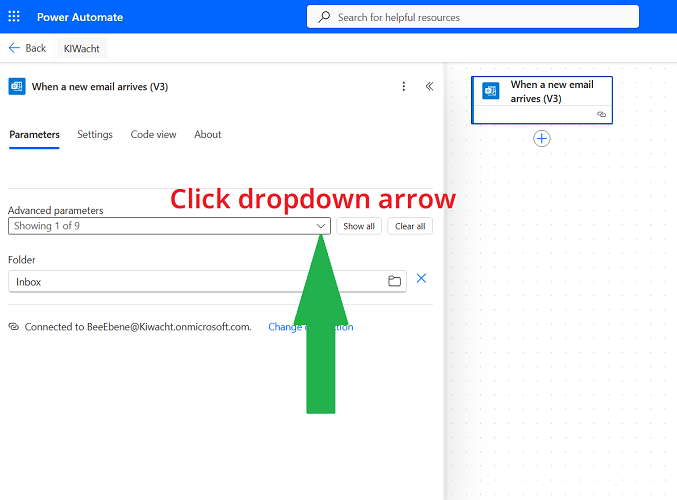Click the connection link icon on trigger card
677x500 pixels.
[x=601, y=115]
